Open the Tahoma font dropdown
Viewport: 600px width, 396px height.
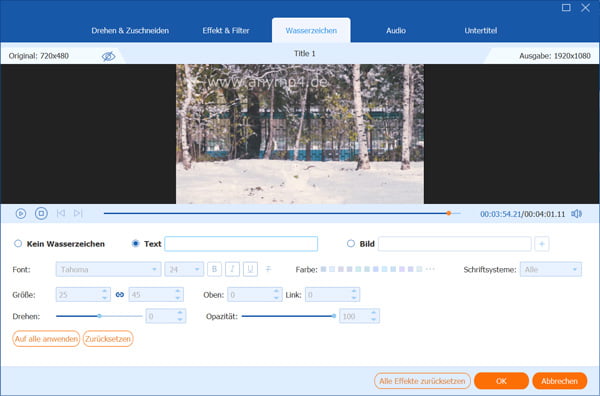click(108, 269)
